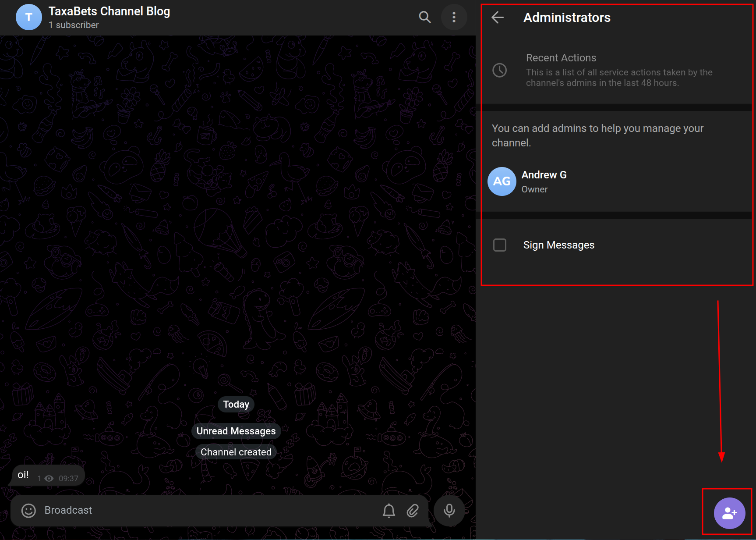Click the Sign Messages label

[558, 245]
